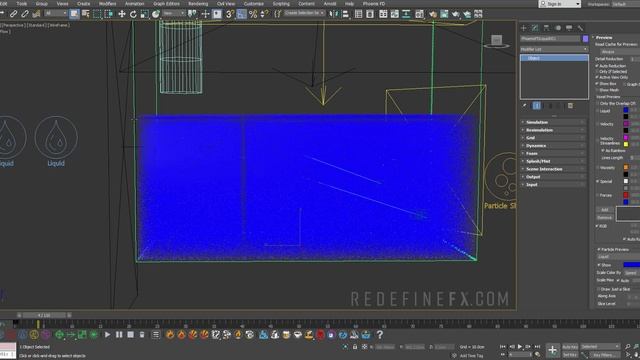Click the Unlink selection icon
640x360 pixels.
[25, 14]
